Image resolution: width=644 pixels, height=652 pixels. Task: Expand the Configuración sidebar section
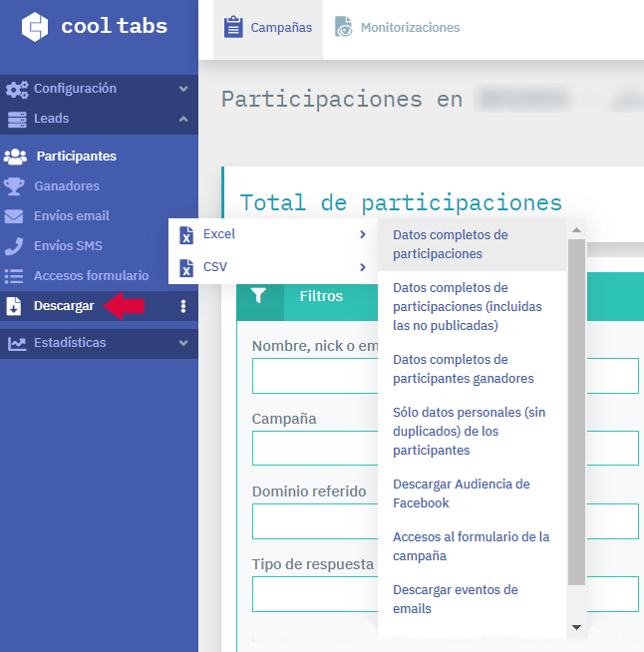182,89
